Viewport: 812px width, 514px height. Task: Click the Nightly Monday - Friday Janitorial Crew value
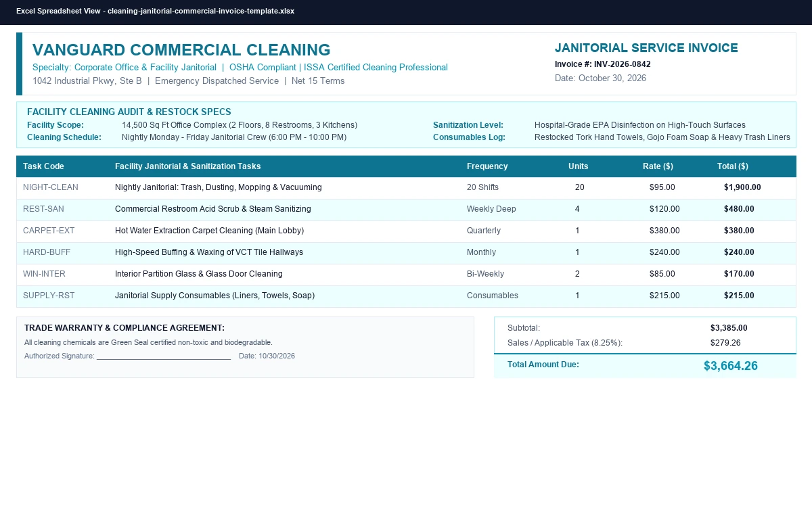click(x=234, y=137)
